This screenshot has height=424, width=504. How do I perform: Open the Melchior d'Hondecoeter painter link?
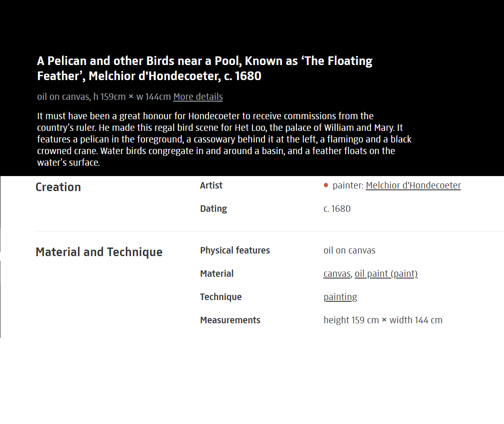pos(413,186)
